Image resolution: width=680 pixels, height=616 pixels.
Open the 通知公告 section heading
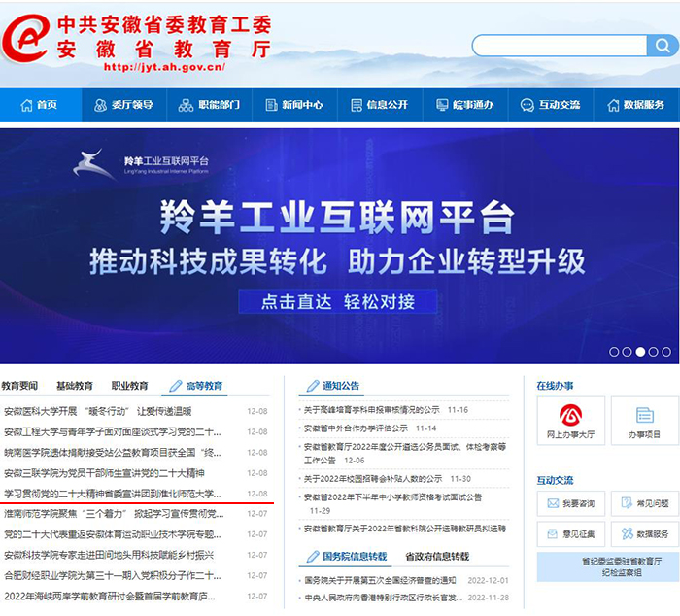click(341, 386)
